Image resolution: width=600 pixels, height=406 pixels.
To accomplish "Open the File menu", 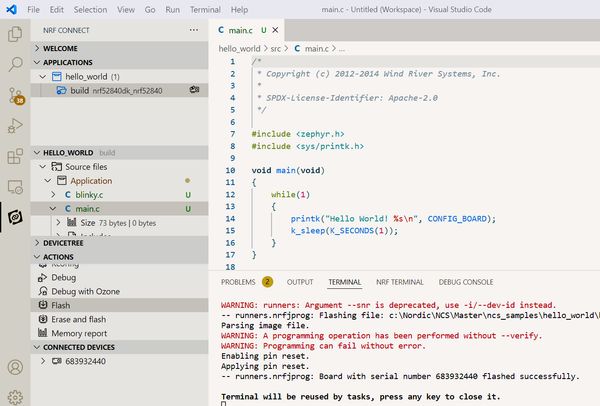I will pyautogui.click(x=33, y=10).
